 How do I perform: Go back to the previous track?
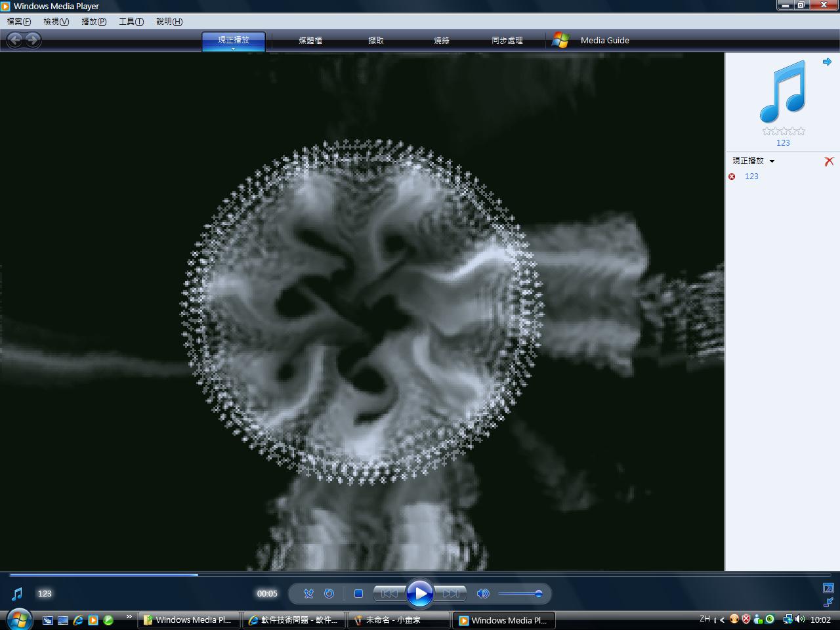point(388,594)
